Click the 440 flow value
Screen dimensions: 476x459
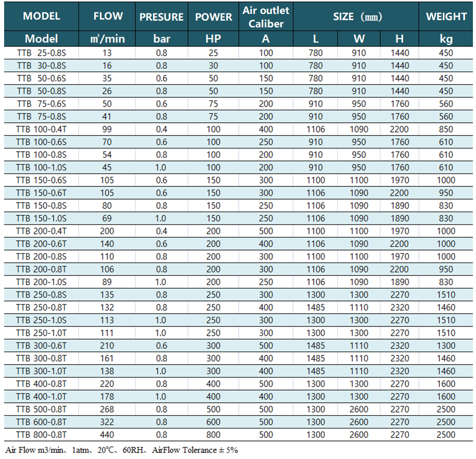point(108,435)
